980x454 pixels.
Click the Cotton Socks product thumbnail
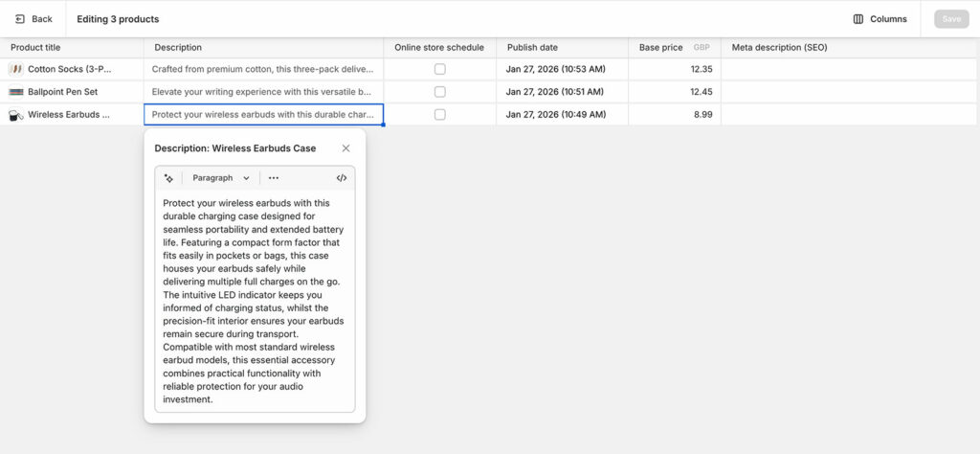[15, 69]
